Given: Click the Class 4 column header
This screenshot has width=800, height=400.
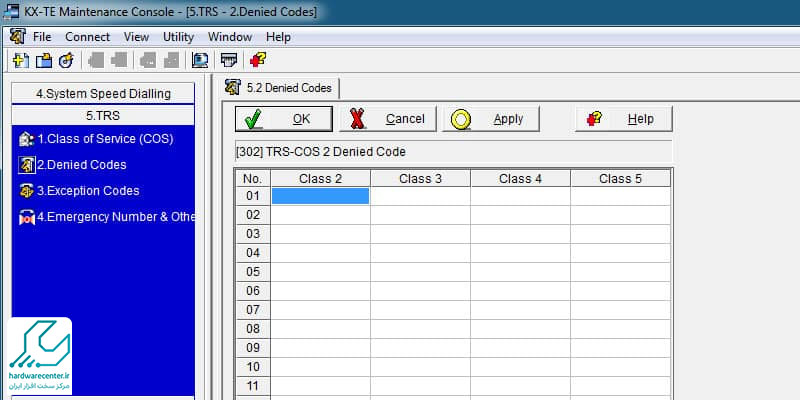Looking at the screenshot, I should point(520,179).
